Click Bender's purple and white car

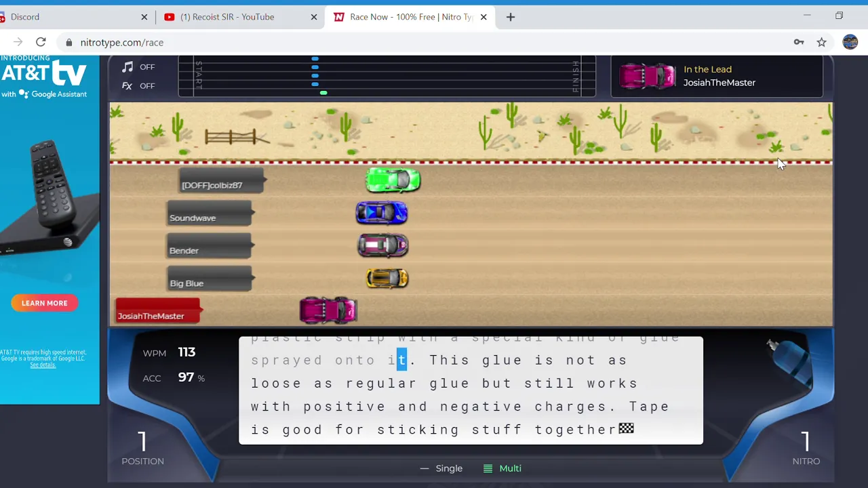pyautogui.click(x=383, y=245)
